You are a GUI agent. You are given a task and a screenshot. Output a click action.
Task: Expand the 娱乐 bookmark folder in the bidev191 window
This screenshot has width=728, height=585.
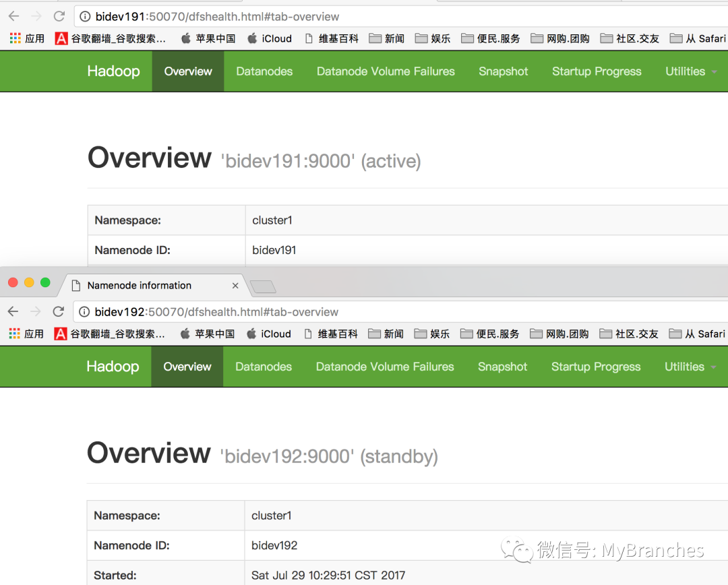pyautogui.click(x=433, y=38)
